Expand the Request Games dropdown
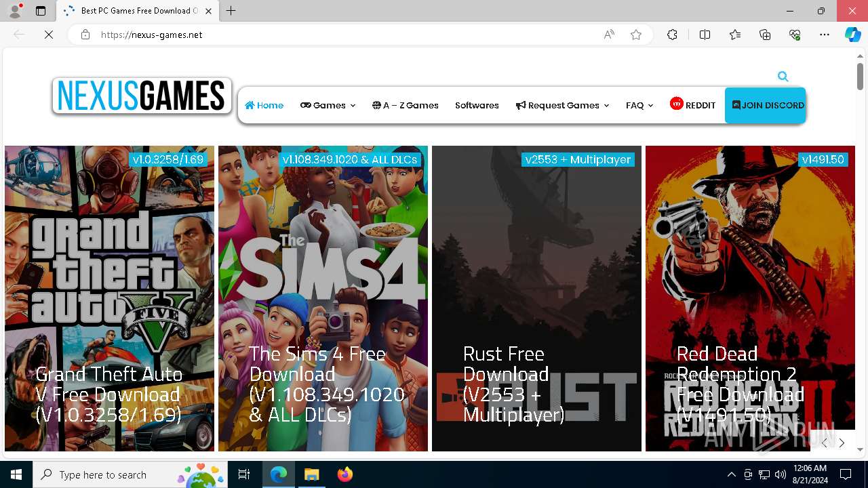 (562, 105)
